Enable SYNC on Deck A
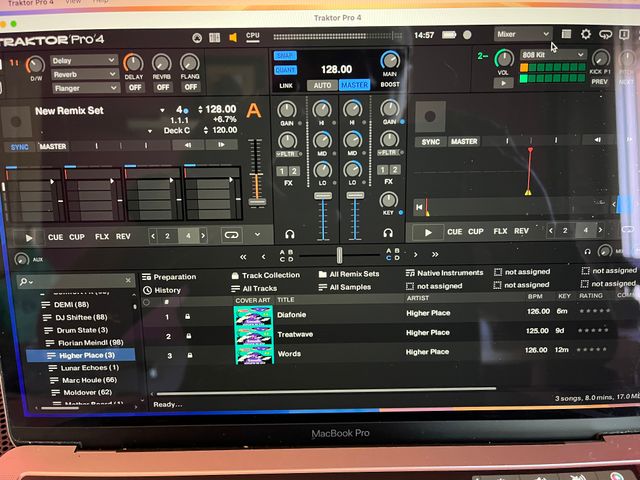Viewport: 640px width, 480px height. (x=19, y=147)
